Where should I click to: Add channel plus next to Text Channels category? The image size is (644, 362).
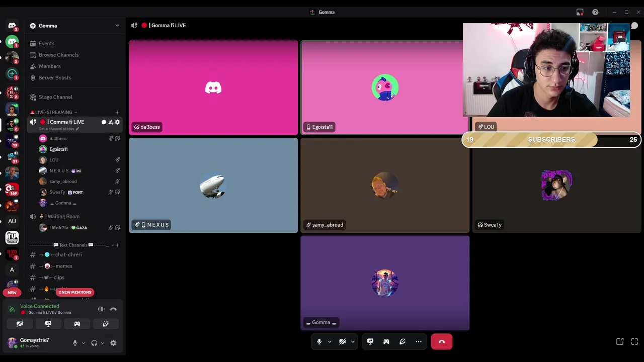[117, 245]
